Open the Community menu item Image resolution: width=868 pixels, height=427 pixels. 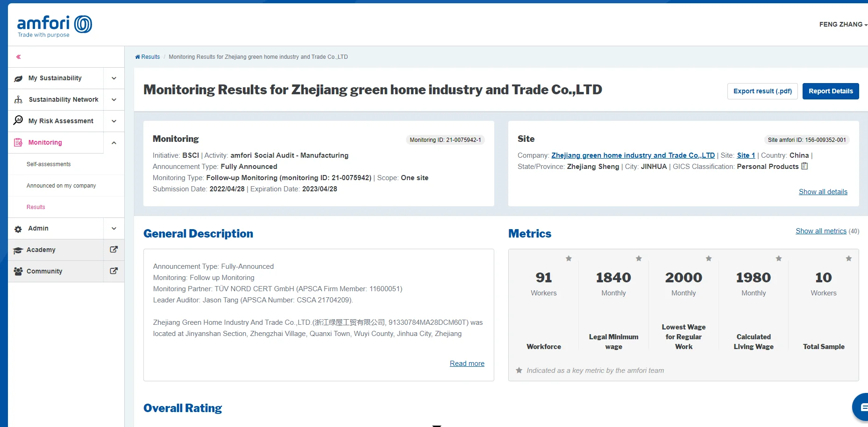coord(56,272)
